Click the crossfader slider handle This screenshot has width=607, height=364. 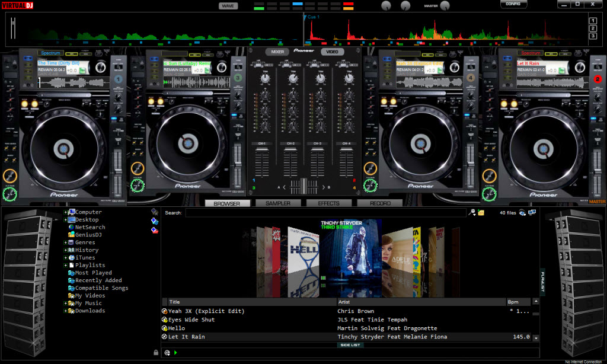pyautogui.click(x=304, y=186)
